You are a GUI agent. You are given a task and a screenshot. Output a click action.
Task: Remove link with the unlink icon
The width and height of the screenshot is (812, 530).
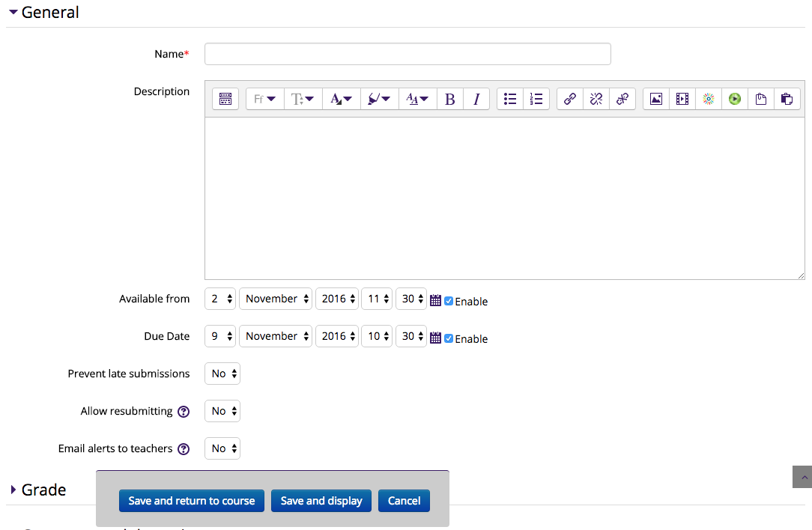[596, 99]
